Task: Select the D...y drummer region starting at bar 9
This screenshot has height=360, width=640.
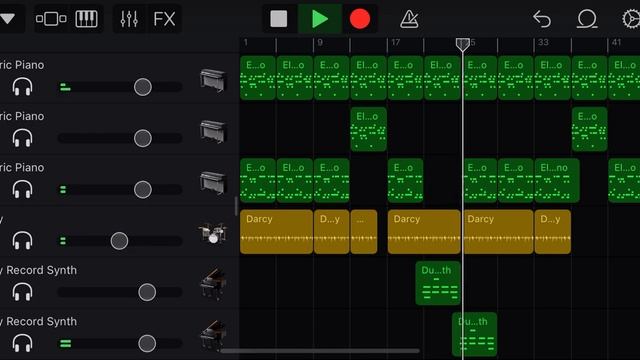Action: pyautogui.click(x=331, y=232)
